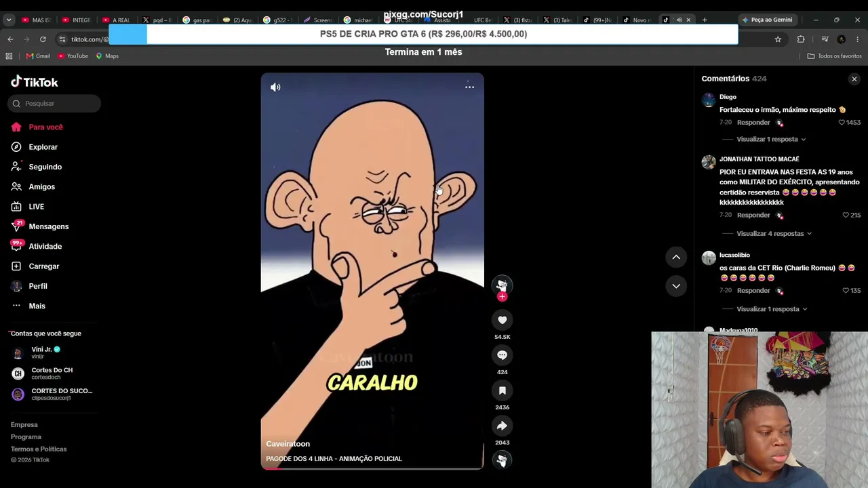This screenshot has height=488, width=868.
Task: Click the comments speech bubble icon
Action: [x=502, y=355]
